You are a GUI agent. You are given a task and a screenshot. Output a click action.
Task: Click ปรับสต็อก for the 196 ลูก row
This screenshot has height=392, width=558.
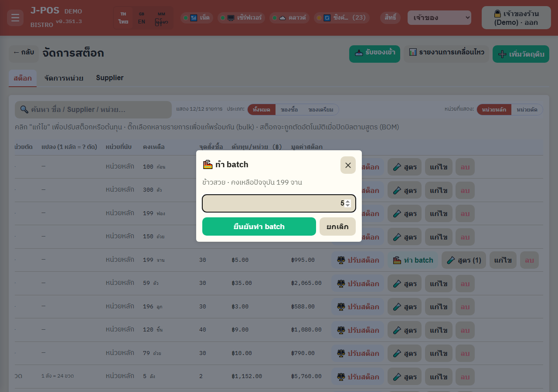coord(358,307)
